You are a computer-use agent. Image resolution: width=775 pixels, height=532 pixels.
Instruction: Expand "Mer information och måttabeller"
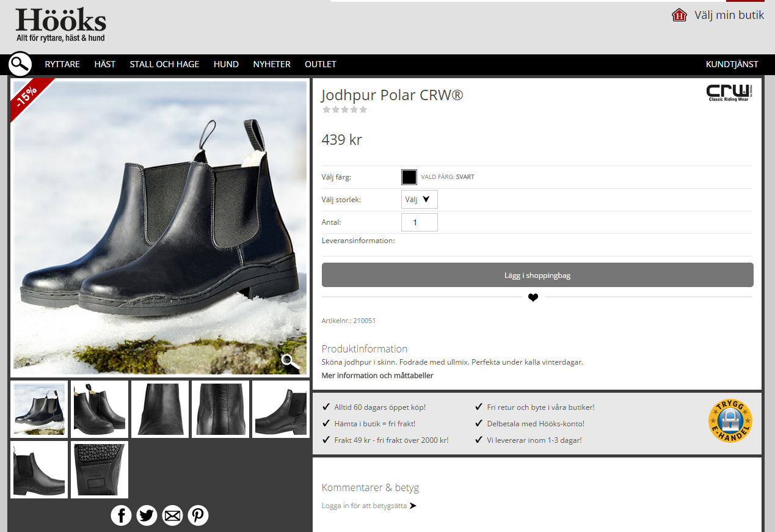point(377,376)
